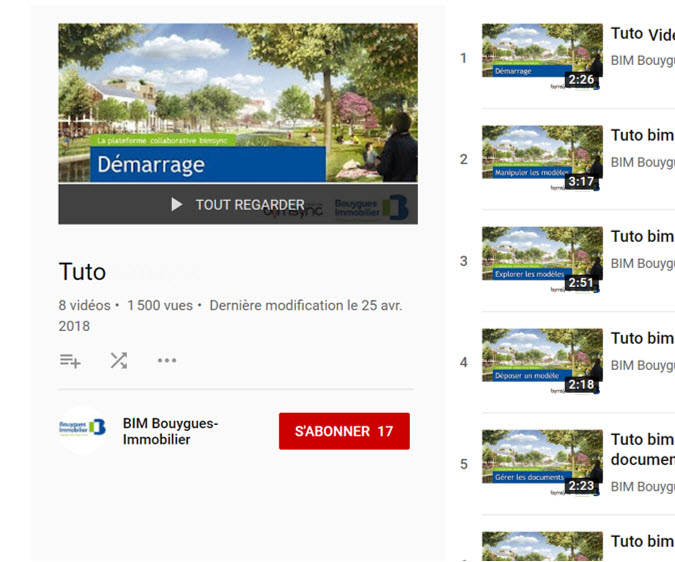Image resolution: width=675 pixels, height=562 pixels.
Task: Open video 5 thumbnail with duration 2:23
Action: (x=542, y=463)
